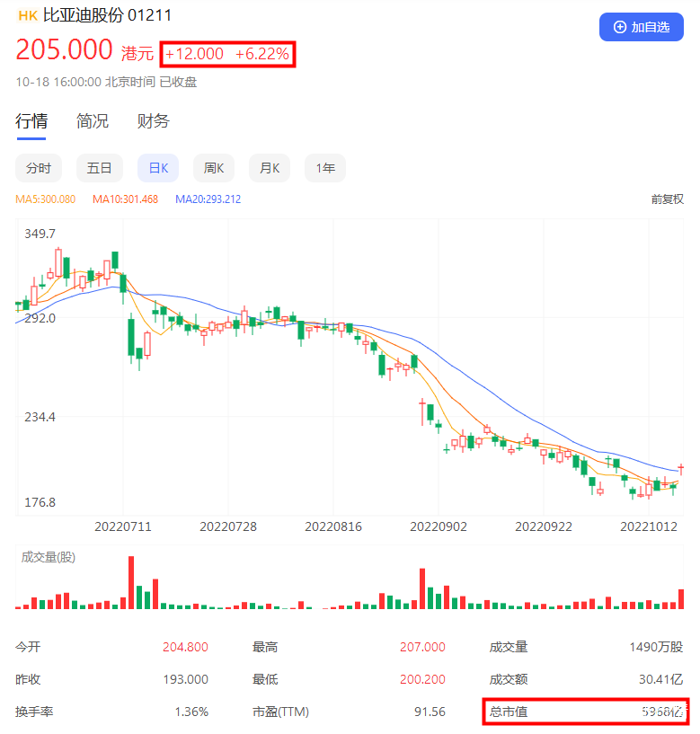700x734 pixels.
Task: Click the stock name 比亚迪股份 01211
Action: click(x=107, y=15)
